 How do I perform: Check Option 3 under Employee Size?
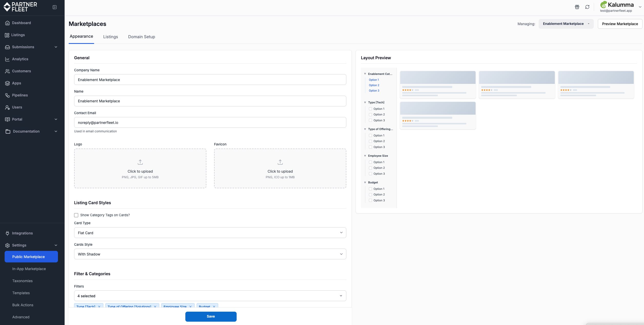pyautogui.click(x=370, y=174)
